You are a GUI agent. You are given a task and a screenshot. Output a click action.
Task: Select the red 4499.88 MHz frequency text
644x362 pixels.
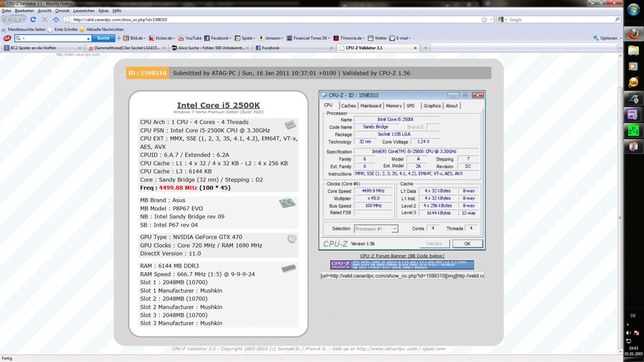click(178, 188)
